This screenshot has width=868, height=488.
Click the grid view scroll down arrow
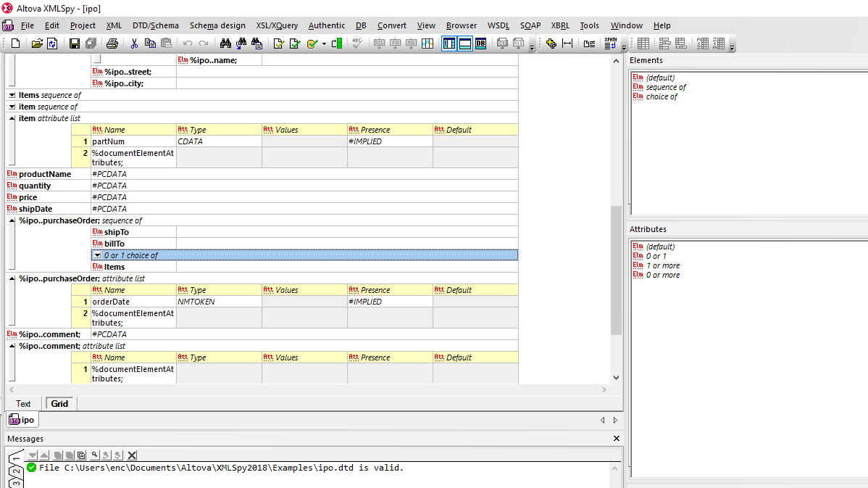click(x=616, y=378)
